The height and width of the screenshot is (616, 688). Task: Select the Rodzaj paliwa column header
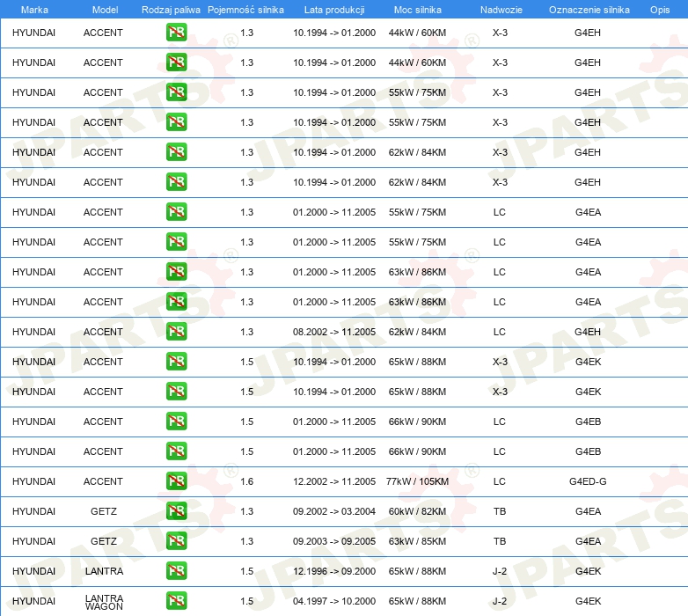pyautogui.click(x=171, y=10)
